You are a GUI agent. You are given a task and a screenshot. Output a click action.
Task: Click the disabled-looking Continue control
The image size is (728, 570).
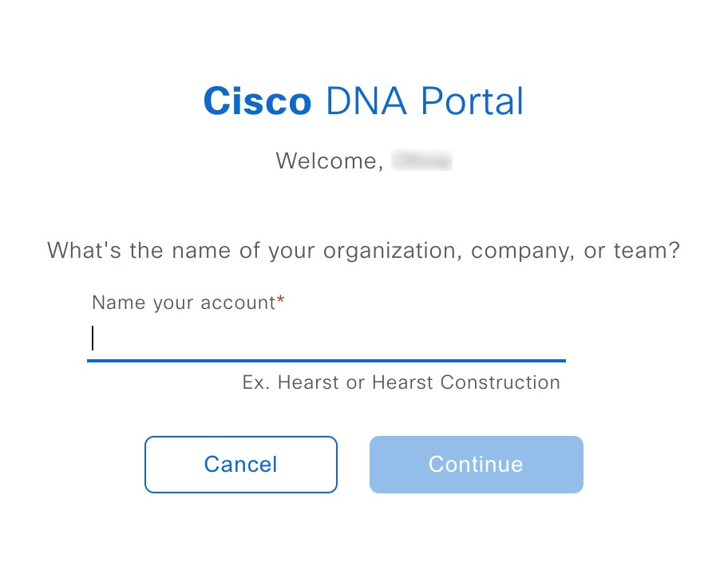coord(475,464)
